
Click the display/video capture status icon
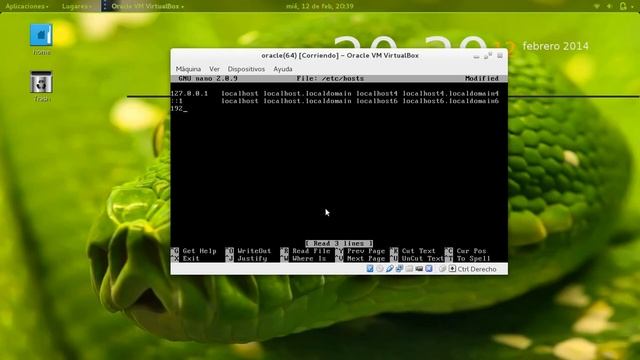click(419, 269)
